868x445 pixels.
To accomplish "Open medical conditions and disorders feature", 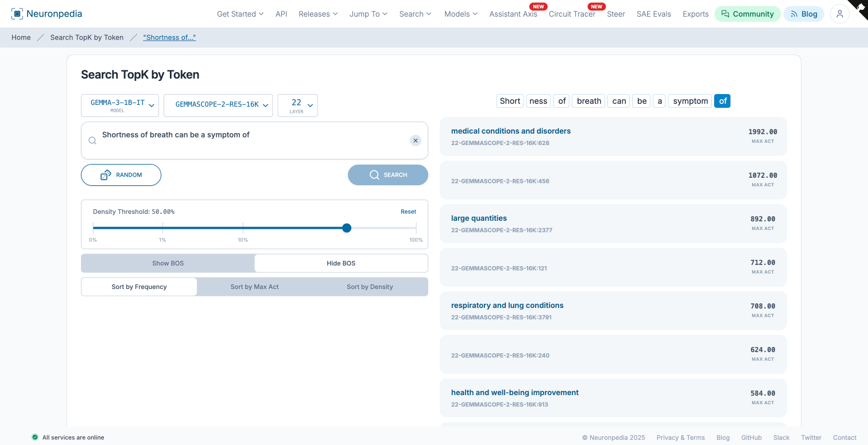I will pos(511,131).
